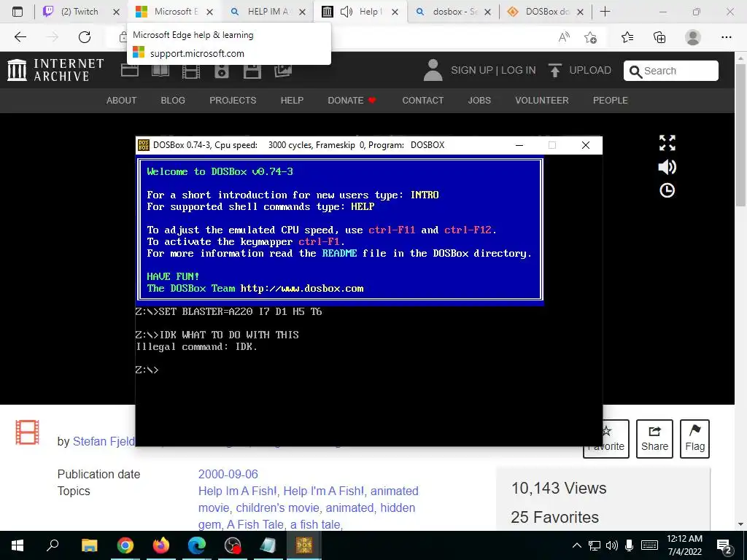
Task: Open Internet Archive software floppy disk icon
Action: (x=252, y=71)
